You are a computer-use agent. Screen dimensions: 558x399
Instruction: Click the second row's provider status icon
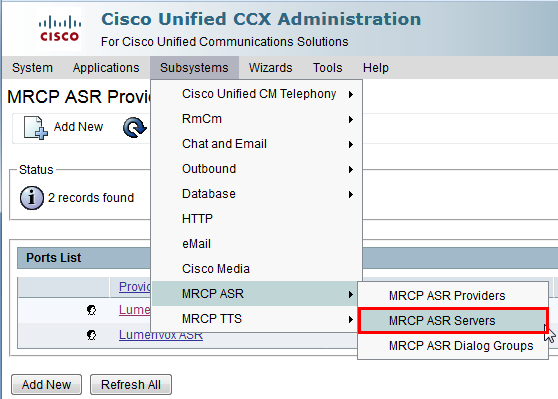[91, 335]
